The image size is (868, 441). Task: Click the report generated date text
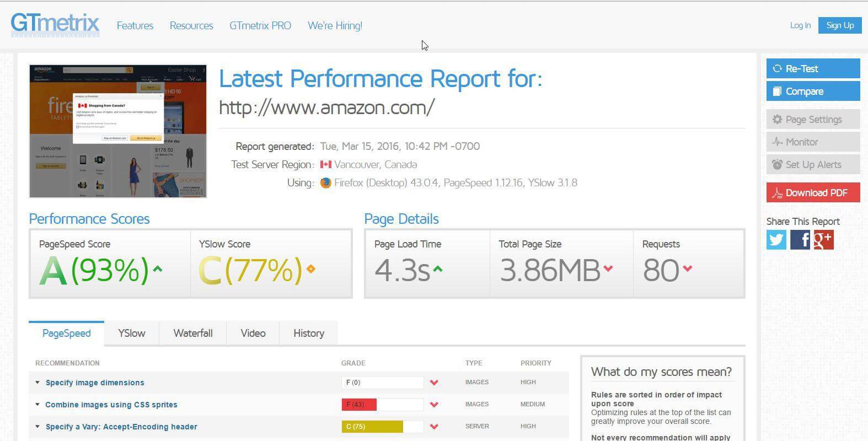(x=400, y=146)
